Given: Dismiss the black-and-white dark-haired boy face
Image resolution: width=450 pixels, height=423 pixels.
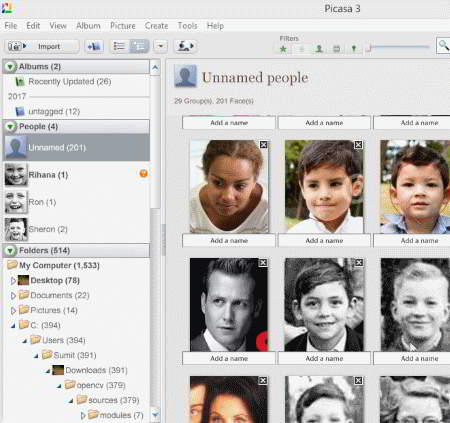Looking at the screenshot, I should [359, 263].
